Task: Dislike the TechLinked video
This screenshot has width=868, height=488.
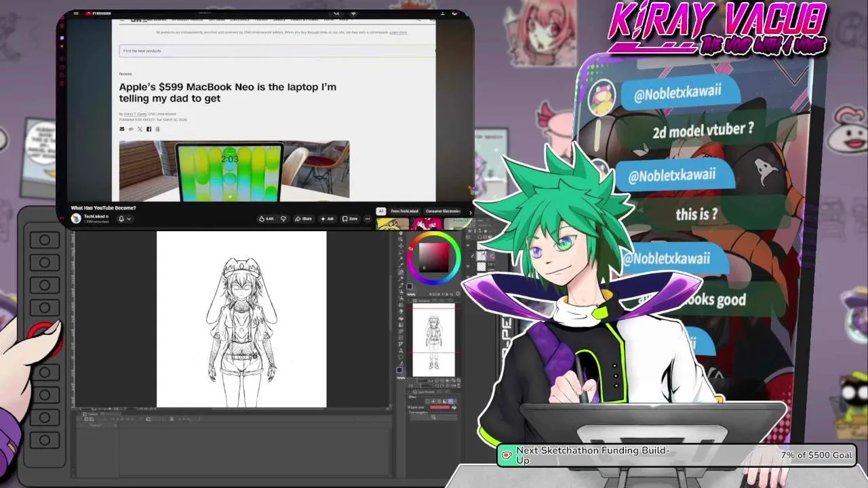Action: 283,219
